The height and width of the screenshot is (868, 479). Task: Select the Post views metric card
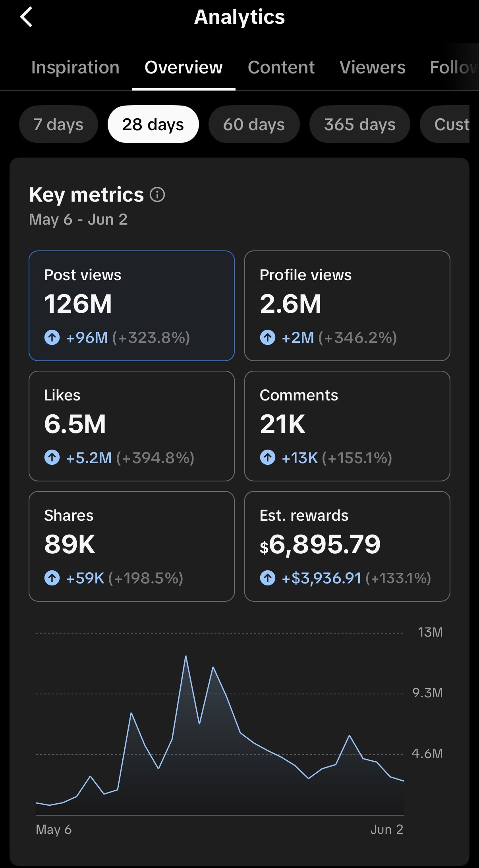pos(131,306)
